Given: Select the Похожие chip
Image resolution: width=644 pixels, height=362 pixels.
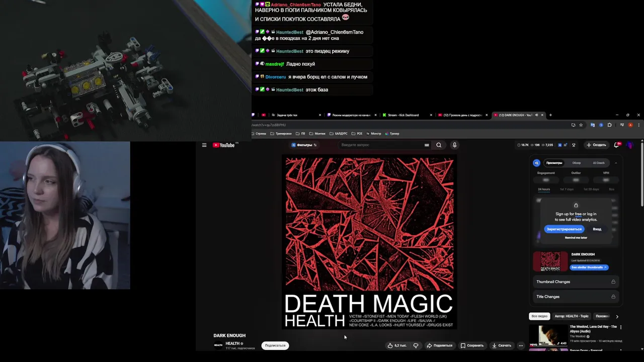Looking at the screenshot, I should (x=602, y=316).
